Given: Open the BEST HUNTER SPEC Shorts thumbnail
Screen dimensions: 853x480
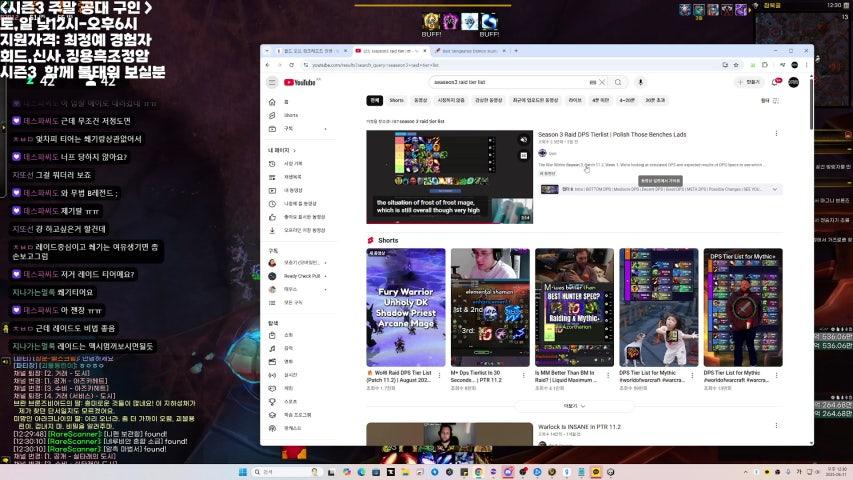Looking at the screenshot, I should (574, 307).
